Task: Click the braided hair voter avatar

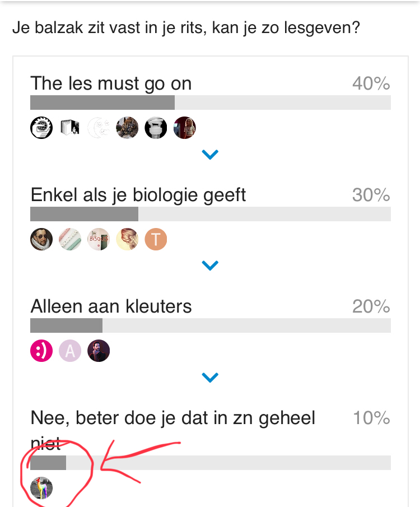Action: [x=128, y=239]
